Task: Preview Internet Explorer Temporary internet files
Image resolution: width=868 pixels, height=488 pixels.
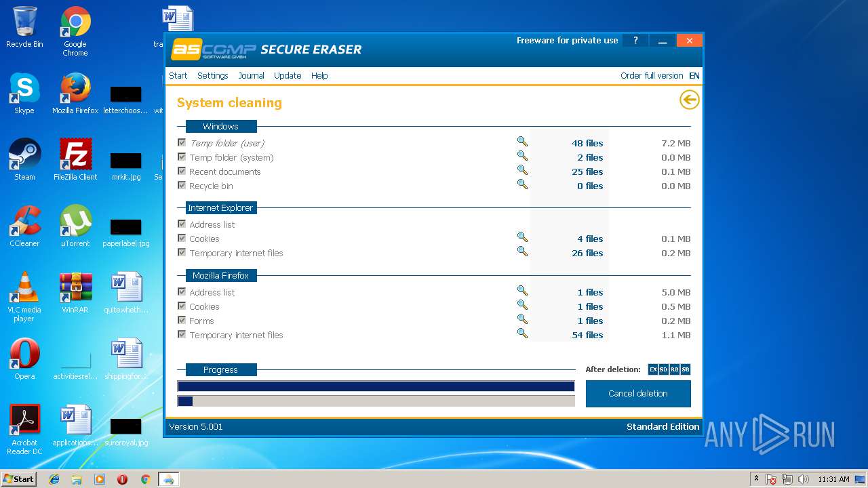Action: pos(522,251)
